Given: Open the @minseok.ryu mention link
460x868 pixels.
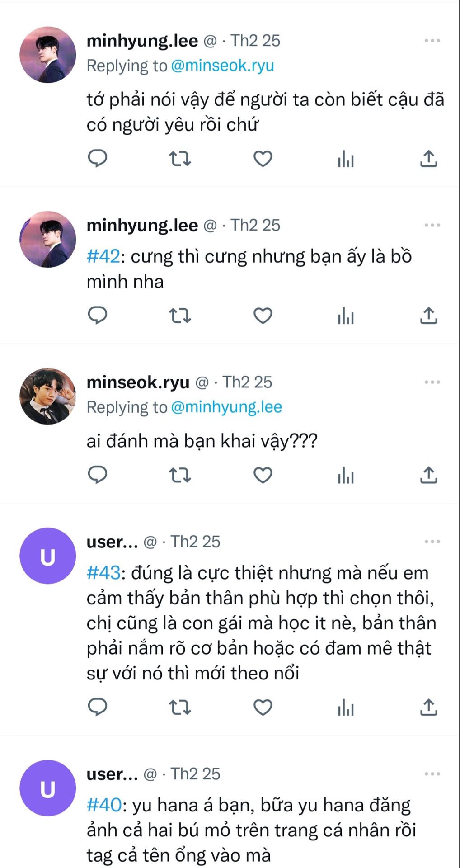Looking at the screenshot, I should point(222,66).
